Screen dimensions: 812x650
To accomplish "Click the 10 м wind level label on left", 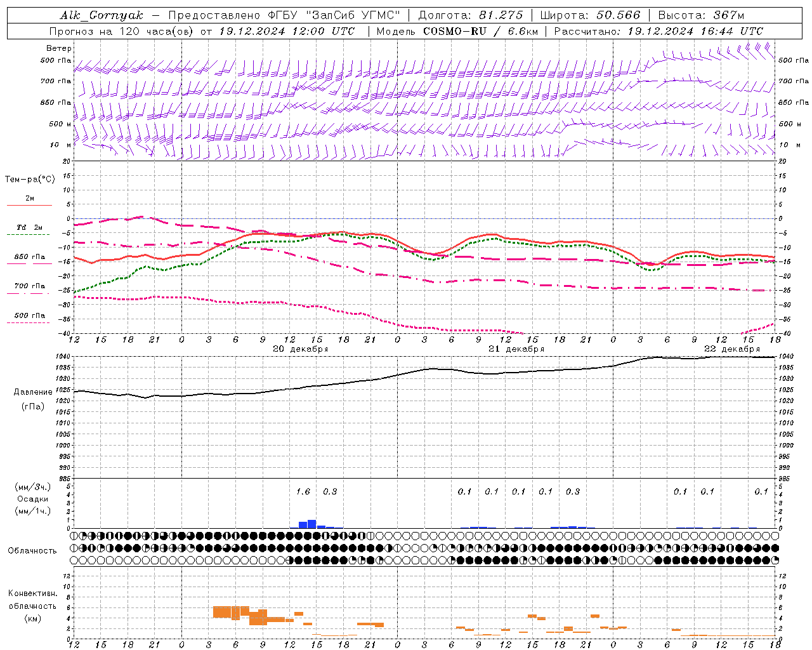I will pos(61,145).
